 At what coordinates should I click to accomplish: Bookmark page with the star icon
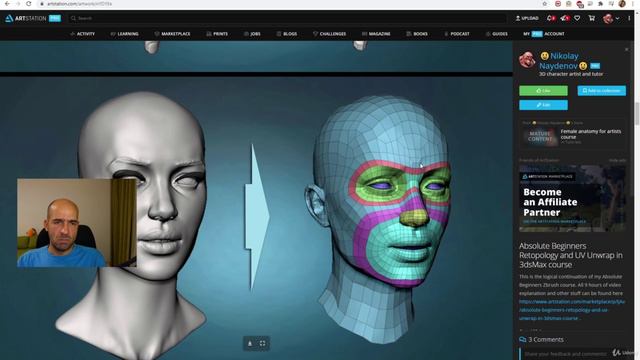point(544,4)
